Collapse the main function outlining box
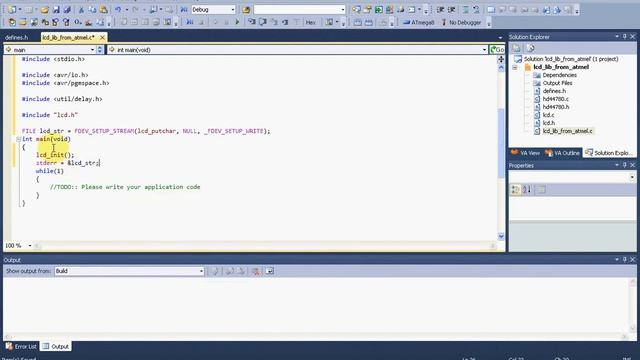This screenshot has width=640, height=360. [18, 139]
